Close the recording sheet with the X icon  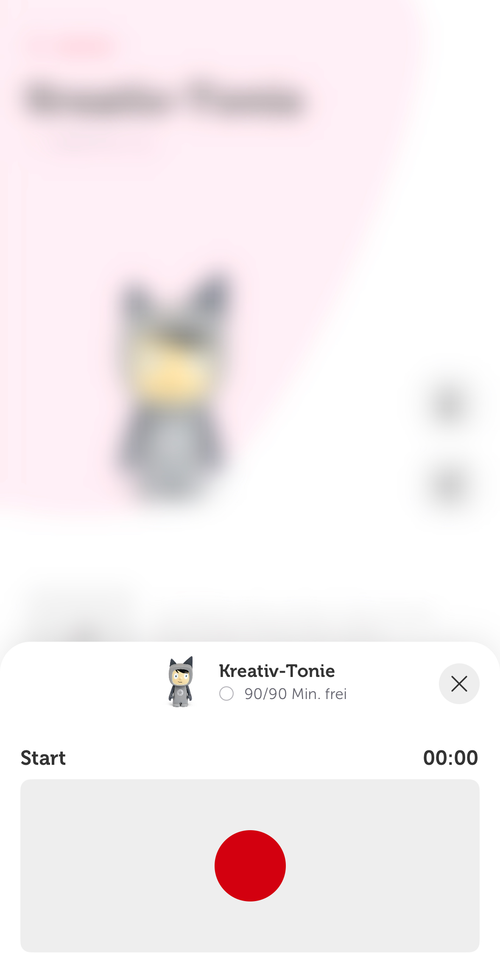[459, 683]
